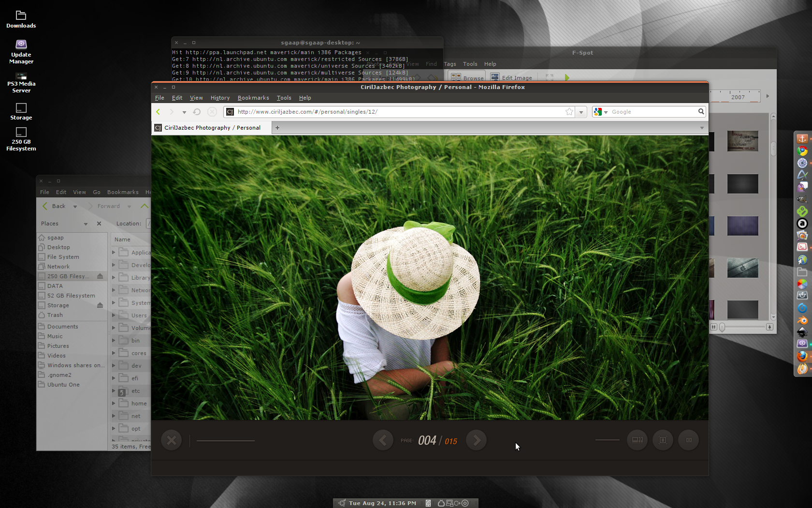Open Firefox Bookmarks menu
Viewport: 812px width, 508px height.
click(x=253, y=98)
